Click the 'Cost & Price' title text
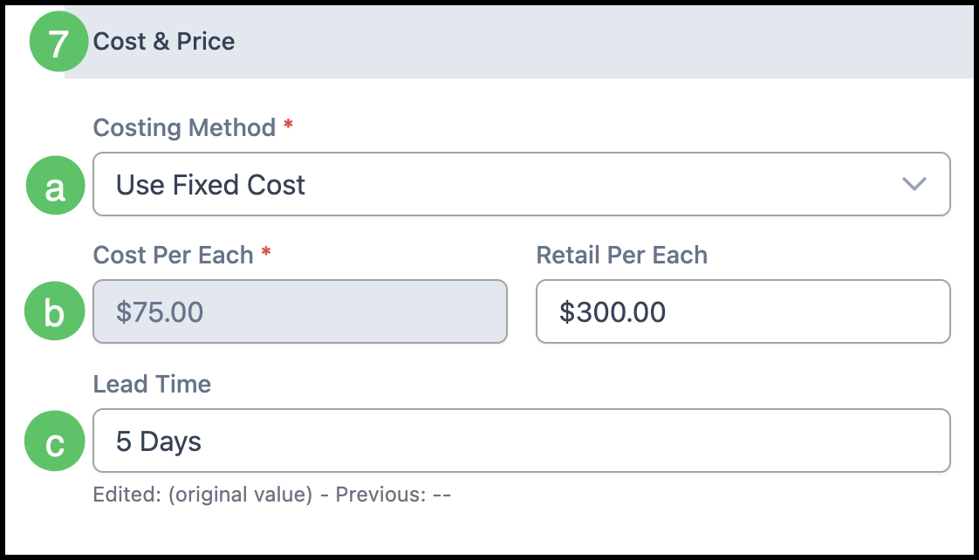The image size is (979, 560). point(164,42)
